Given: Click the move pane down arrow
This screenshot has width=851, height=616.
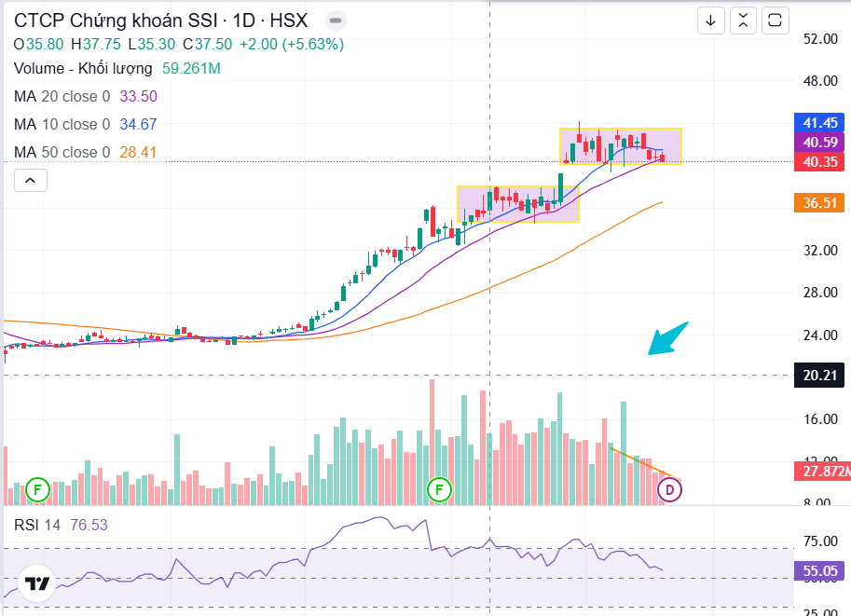Looking at the screenshot, I should [711, 21].
